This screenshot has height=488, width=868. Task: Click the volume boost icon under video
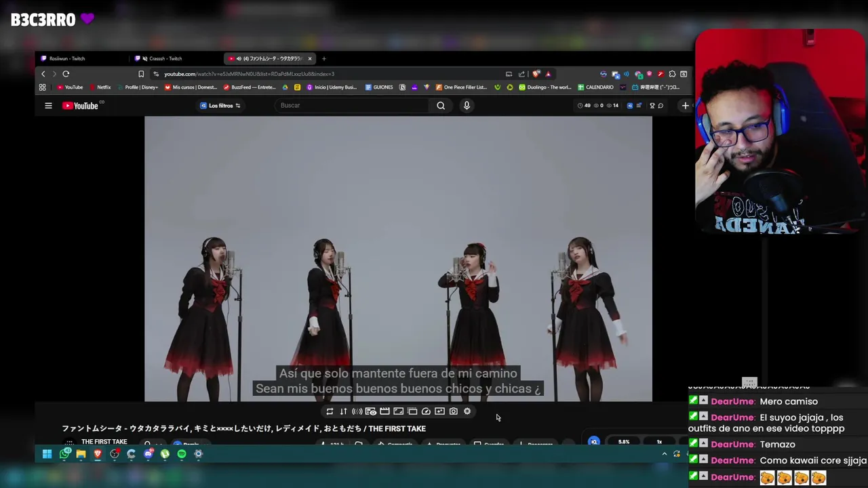coord(357,411)
